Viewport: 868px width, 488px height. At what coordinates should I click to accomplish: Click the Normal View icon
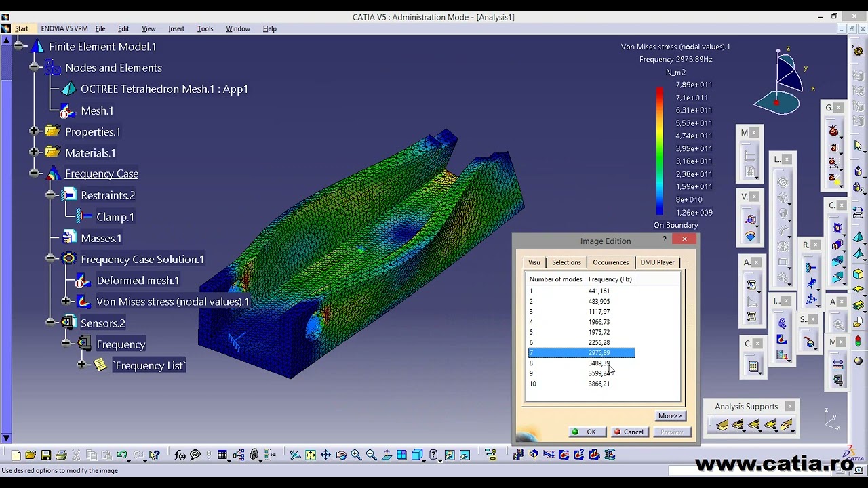pyautogui.click(x=387, y=455)
